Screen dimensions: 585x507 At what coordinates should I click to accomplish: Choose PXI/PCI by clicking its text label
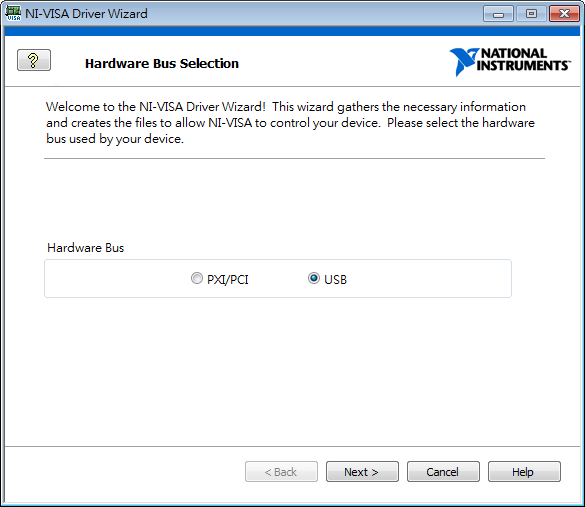pyautogui.click(x=228, y=279)
